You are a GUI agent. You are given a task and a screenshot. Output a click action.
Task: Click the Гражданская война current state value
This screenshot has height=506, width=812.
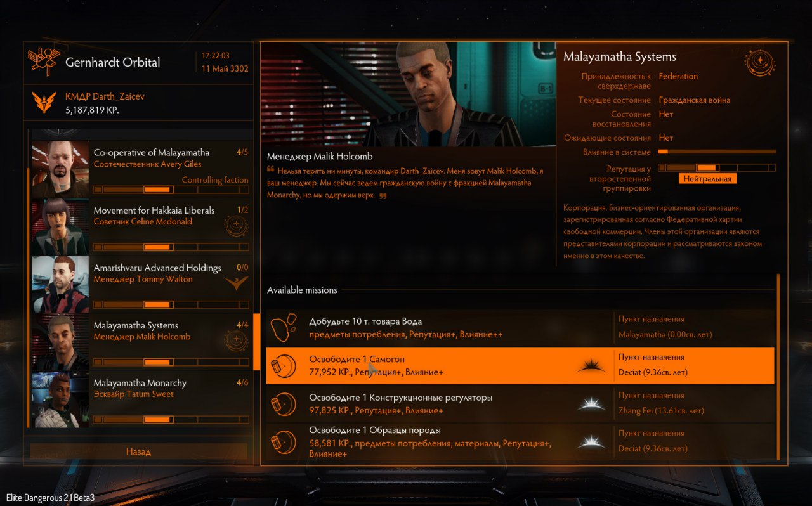695,100
